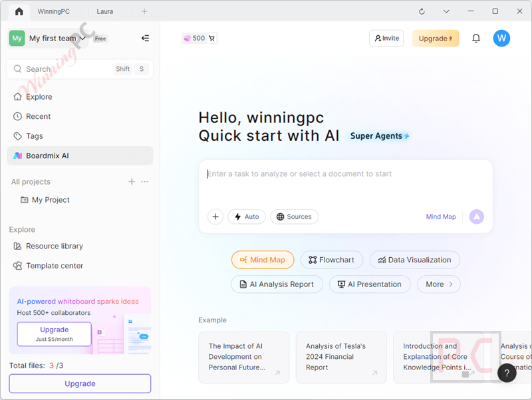Viewport: 532px width, 400px height.
Task: Click the refresh icon in title bar
Action: coord(422,11)
